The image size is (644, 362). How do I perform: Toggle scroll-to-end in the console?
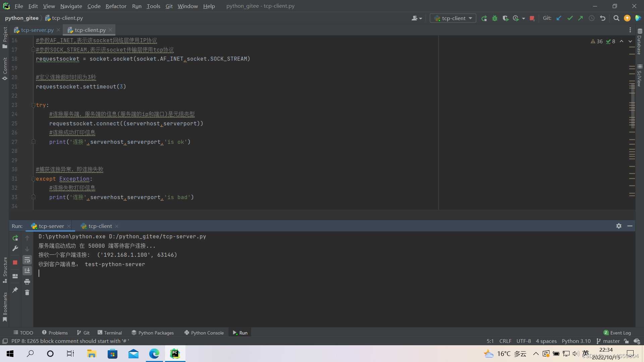click(x=27, y=270)
